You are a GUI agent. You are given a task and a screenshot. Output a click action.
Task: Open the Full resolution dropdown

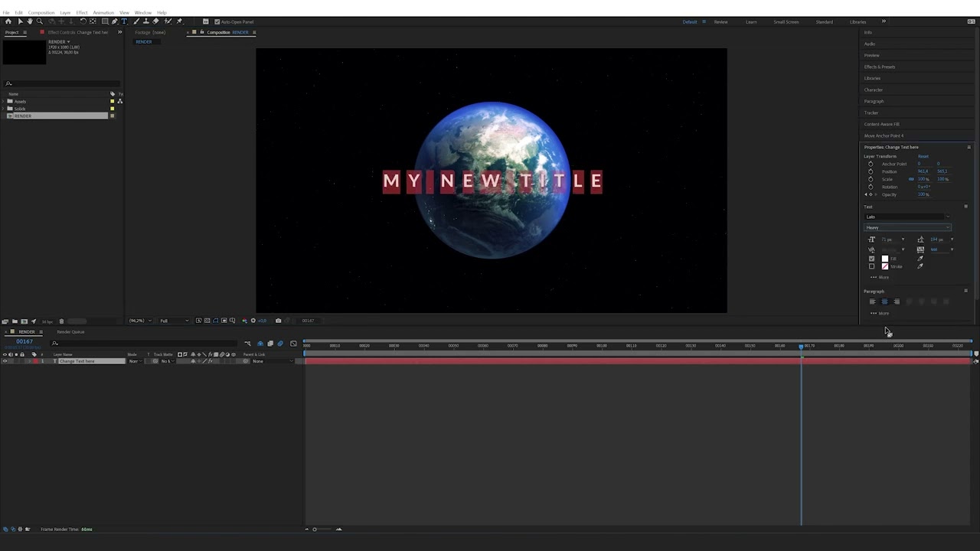click(174, 321)
